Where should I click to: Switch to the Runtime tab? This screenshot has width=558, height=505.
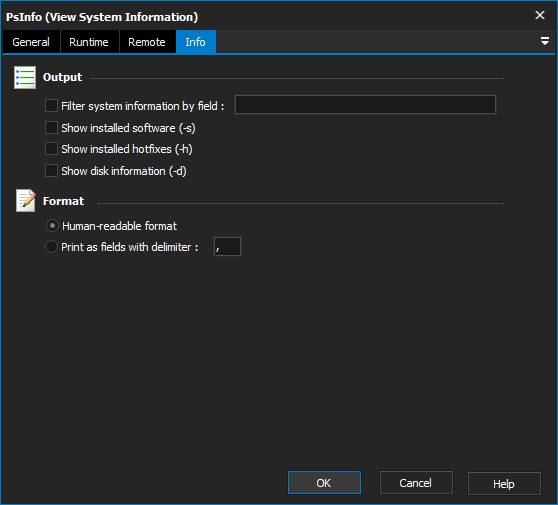tap(89, 42)
